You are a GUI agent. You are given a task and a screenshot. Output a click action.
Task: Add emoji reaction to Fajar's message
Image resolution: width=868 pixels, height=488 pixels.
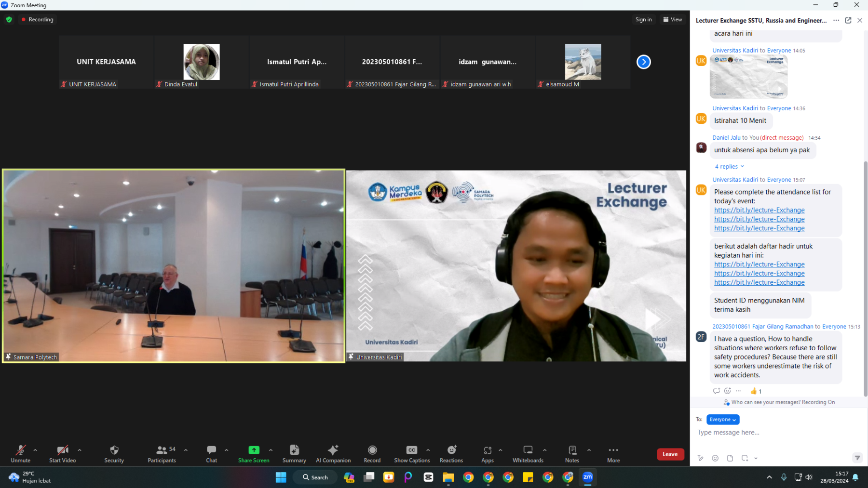click(x=728, y=391)
